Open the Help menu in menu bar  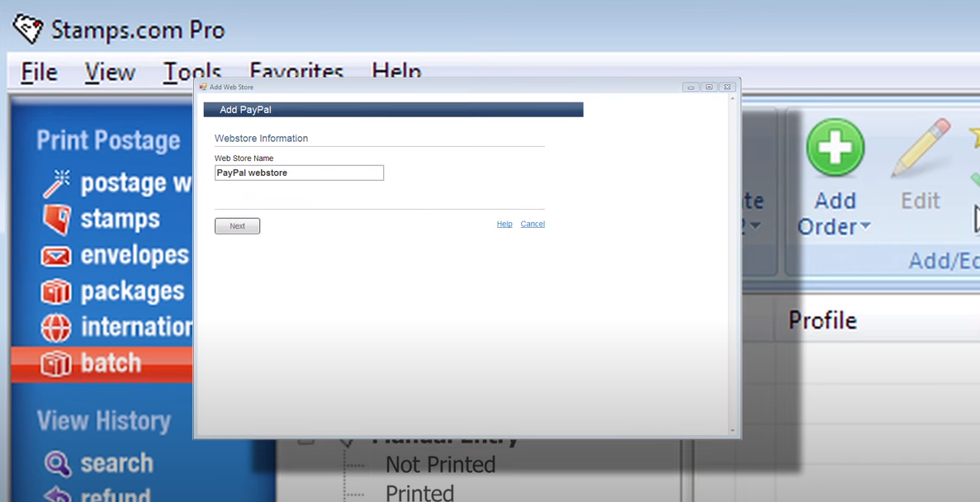coord(396,70)
